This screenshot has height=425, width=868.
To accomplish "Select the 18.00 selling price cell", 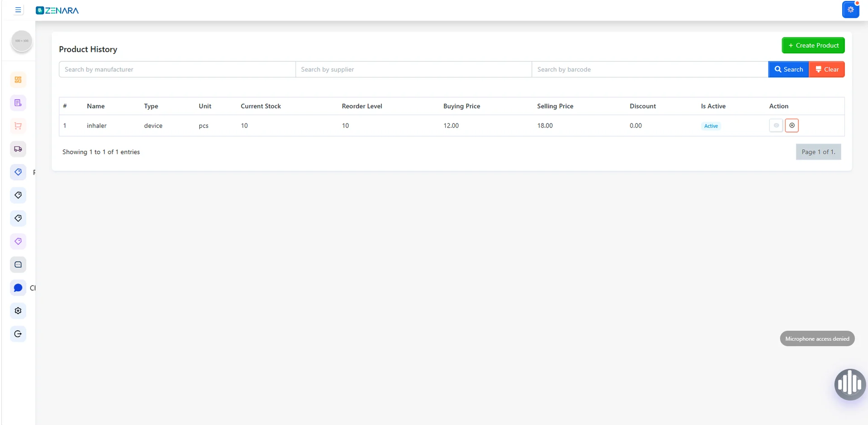I will click(x=545, y=126).
